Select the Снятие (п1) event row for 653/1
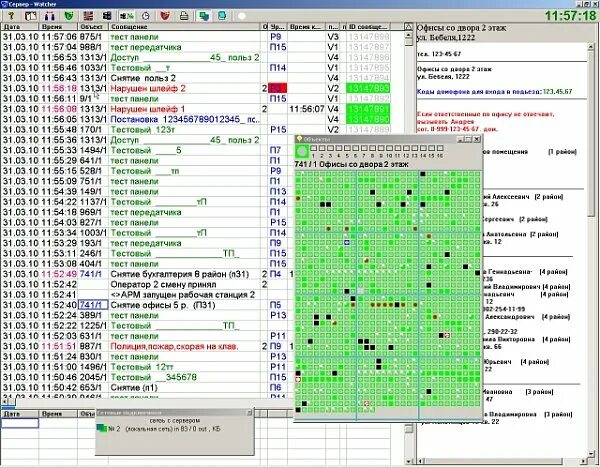The height and width of the screenshot is (468, 600). (147, 388)
